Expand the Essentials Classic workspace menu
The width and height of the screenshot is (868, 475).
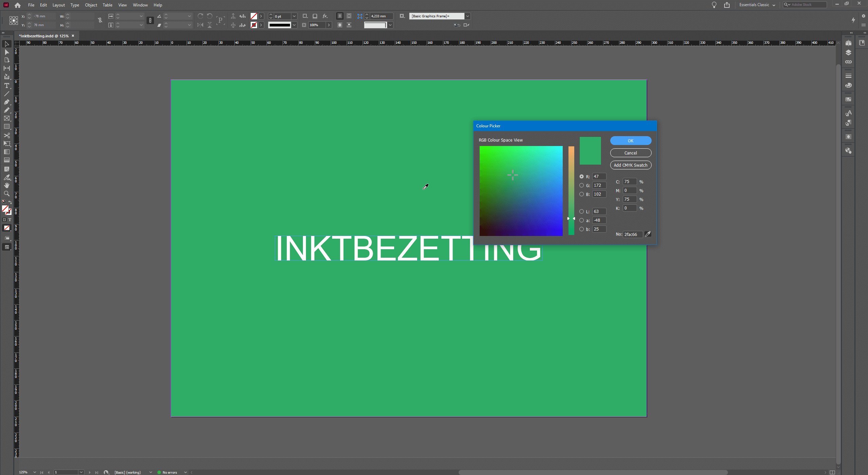coord(774,5)
